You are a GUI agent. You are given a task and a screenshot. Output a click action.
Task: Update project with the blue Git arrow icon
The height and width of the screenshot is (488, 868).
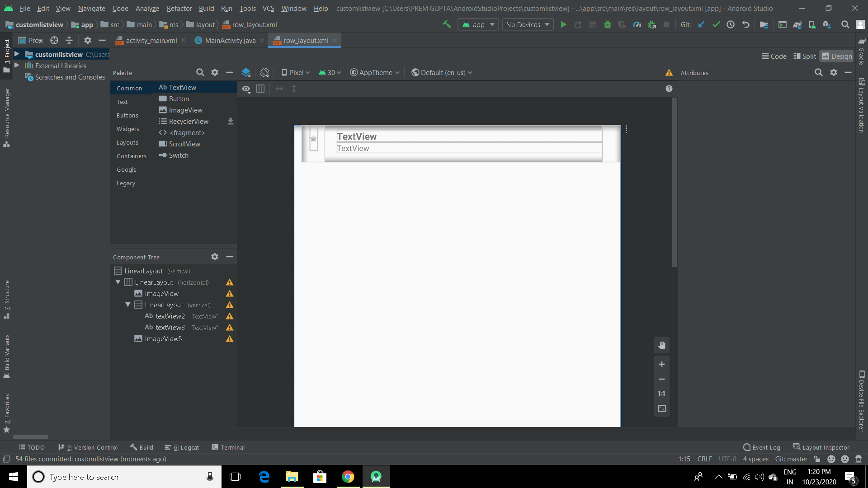pyautogui.click(x=701, y=24)
